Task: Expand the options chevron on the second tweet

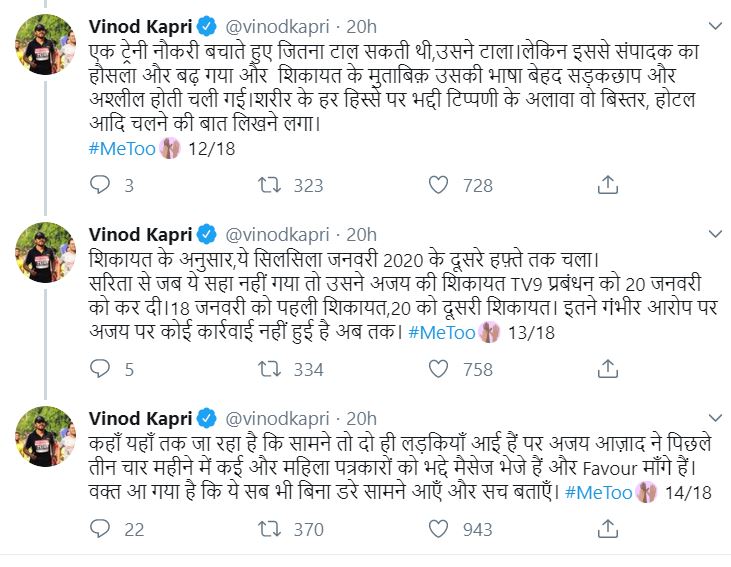Action: [713, 235]
